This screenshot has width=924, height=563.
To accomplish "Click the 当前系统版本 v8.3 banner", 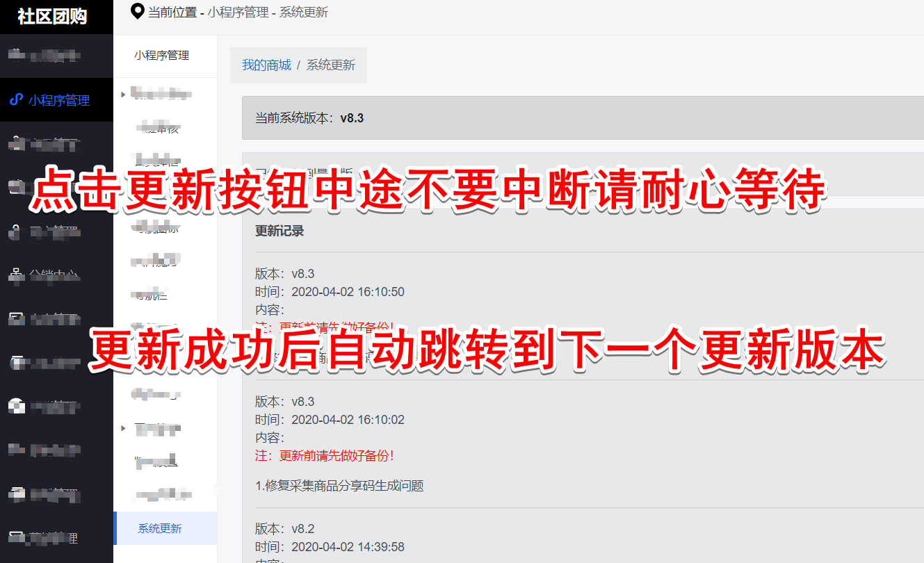I will (x=583, y=118).
